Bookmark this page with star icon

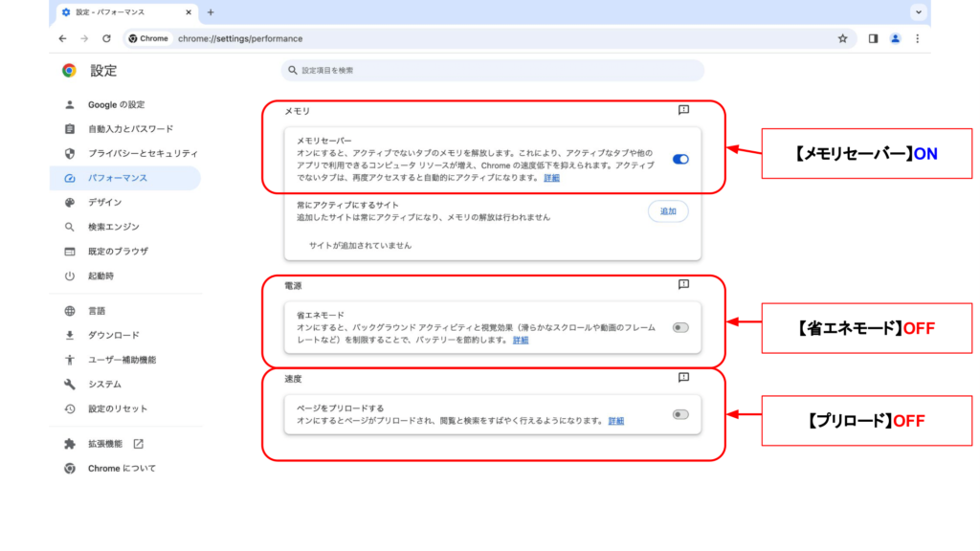tap(842, 38)
